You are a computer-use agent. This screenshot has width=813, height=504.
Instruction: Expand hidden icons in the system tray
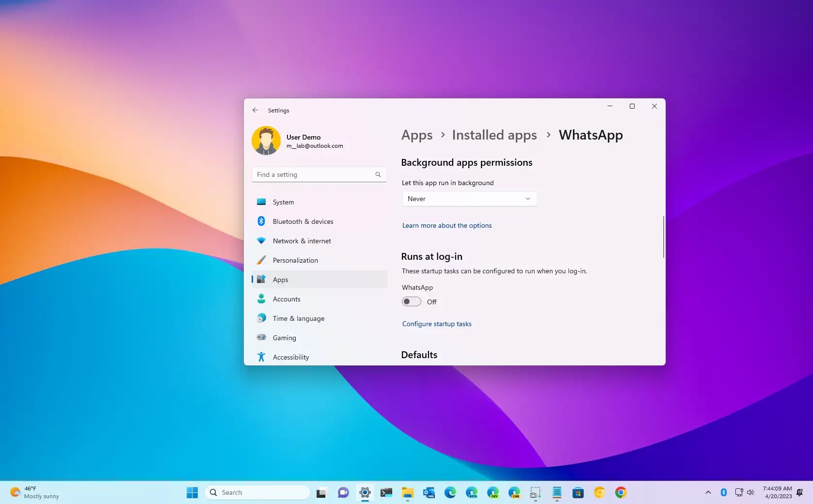[708, 492]
